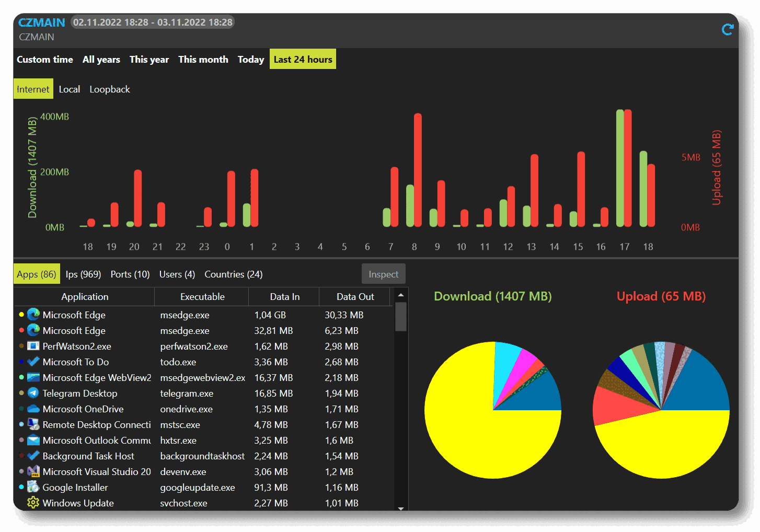Click the yellow status dot beside Microsoft Edge
Image resolution: width=760 pixels, height=532 pixels.
tap(21, 315)
